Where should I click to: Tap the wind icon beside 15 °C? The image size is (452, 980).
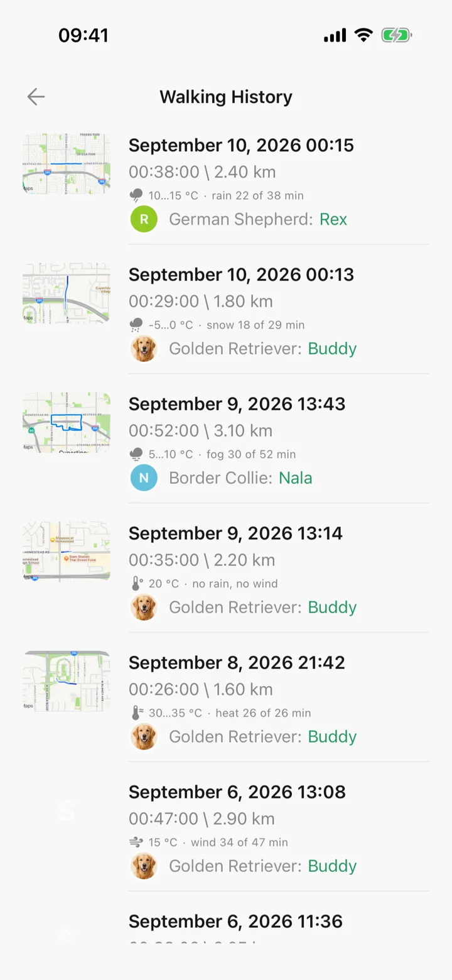136,842
